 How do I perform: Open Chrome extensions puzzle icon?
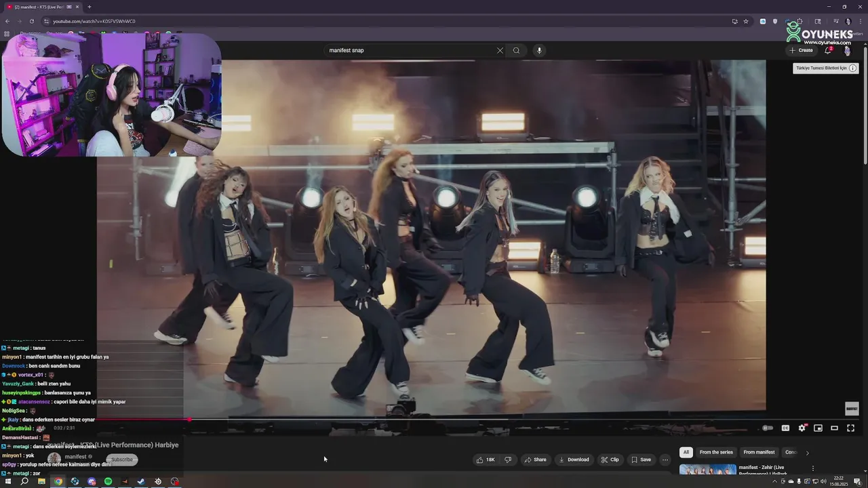[x=800, y=21]
